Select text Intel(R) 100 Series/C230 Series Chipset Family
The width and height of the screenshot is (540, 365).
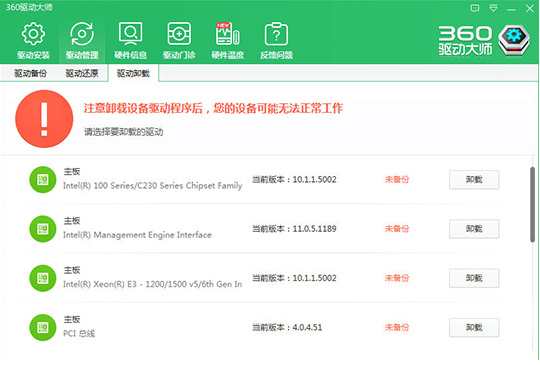click(x=153, y=186)
